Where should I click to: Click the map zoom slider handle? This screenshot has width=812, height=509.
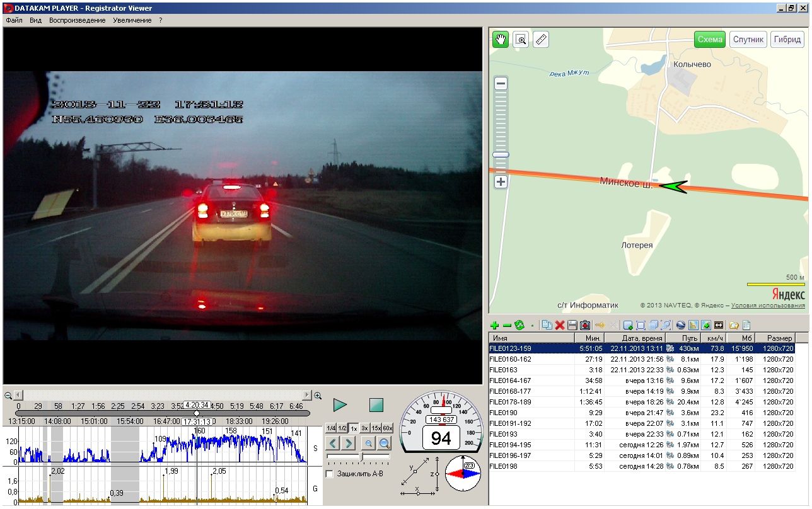click(501, 154)
